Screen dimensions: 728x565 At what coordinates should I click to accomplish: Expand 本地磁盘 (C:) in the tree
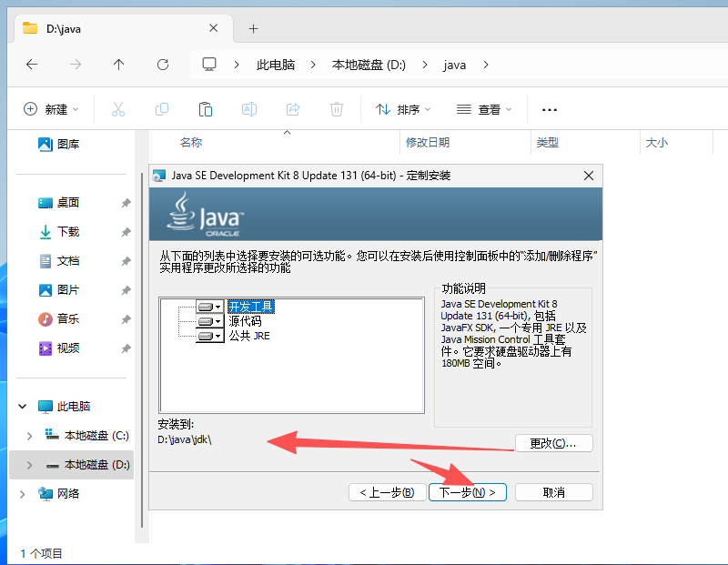pos(29,436)
